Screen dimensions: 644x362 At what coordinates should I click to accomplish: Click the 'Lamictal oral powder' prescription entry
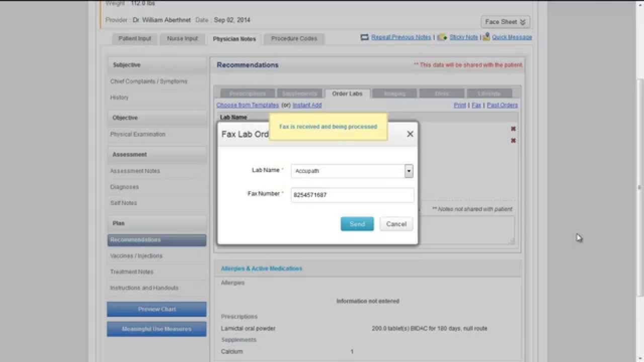coord(248,328)
